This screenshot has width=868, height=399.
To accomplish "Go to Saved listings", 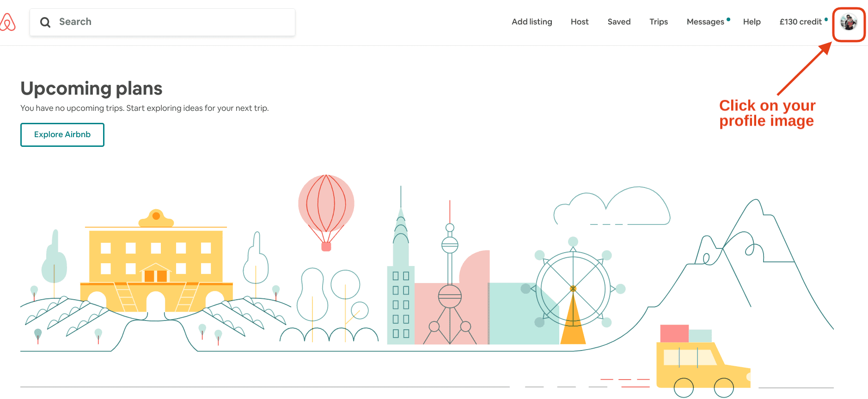I will click(x=619, y=22).
